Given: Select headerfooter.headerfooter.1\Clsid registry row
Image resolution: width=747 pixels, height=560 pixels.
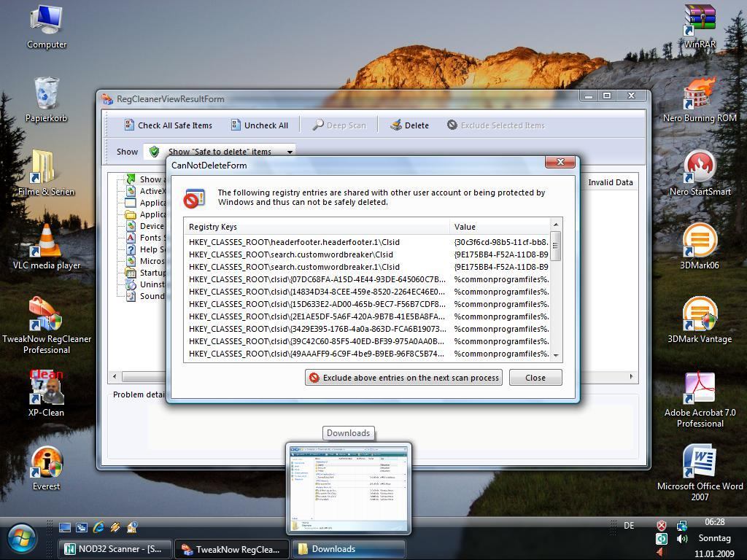Looking at the screenshot, I should [366, 242].
